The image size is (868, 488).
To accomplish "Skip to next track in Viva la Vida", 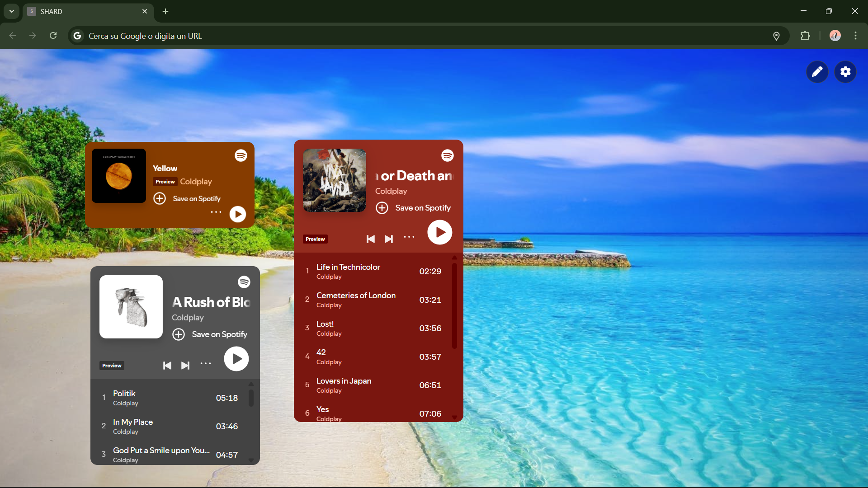I will click(389, 239).
